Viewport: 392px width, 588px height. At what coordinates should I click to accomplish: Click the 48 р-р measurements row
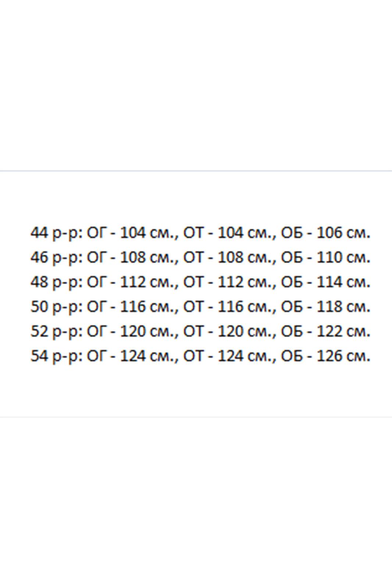(200, 282)
